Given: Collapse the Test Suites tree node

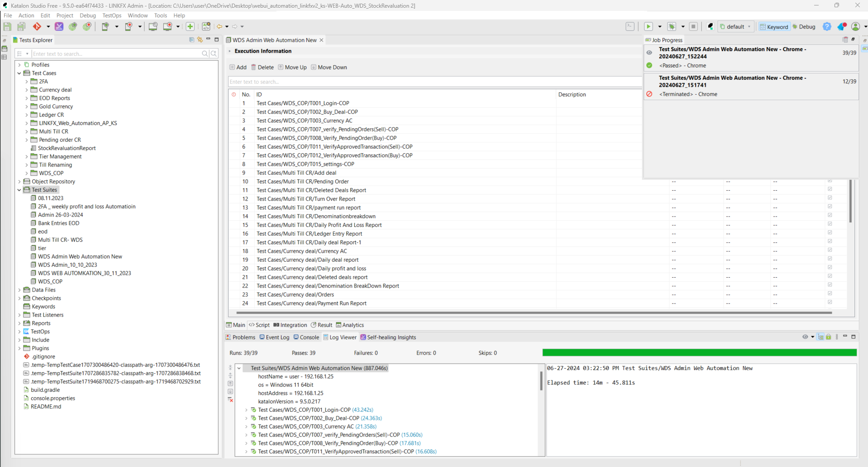Looking at the screenshot, I should coord(19,190).
